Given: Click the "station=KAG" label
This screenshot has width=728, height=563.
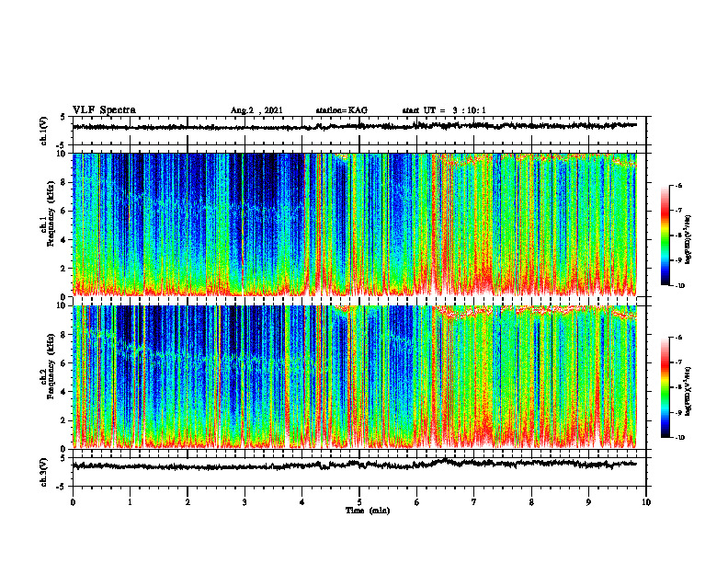Looking at the screenshot, I should [x=342, y=110].
